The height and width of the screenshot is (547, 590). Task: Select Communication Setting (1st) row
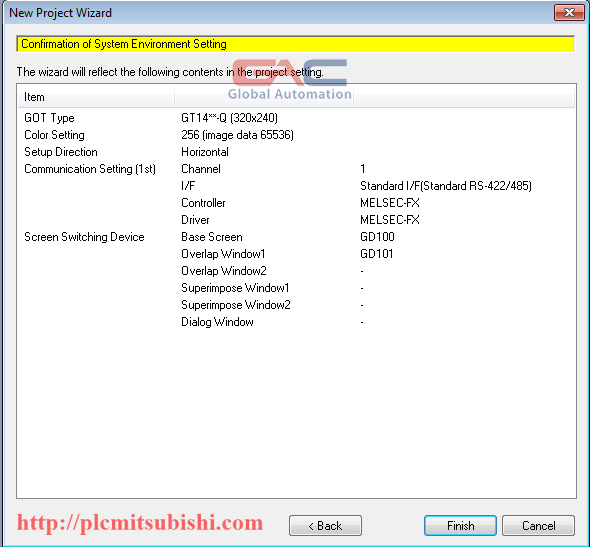pos(296,169)
